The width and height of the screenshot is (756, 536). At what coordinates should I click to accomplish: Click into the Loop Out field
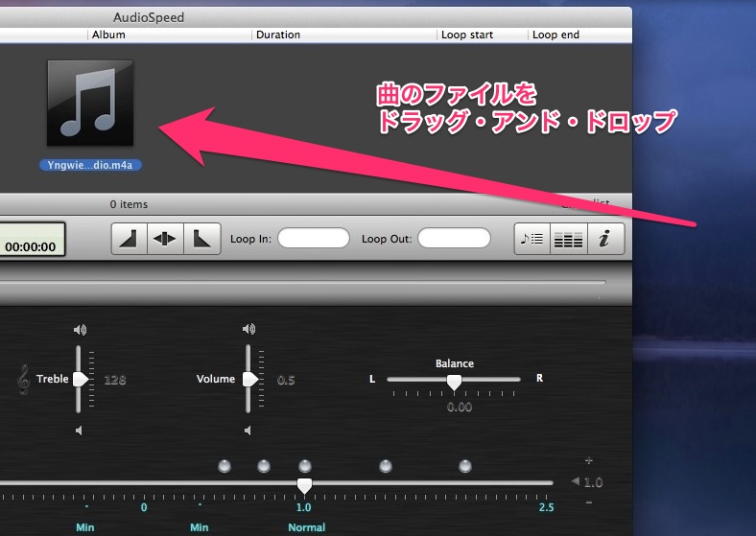click(454, 238)
